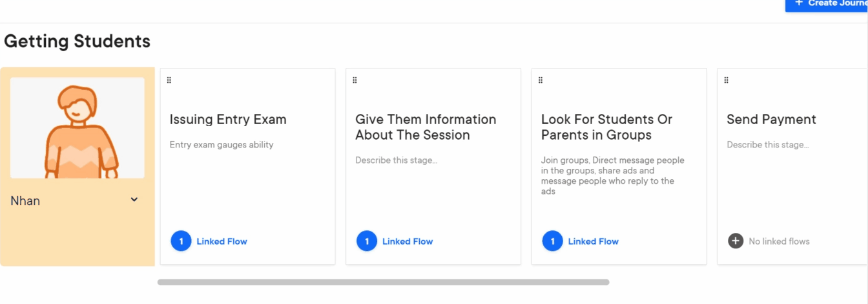This screenshot has width=868, height=304.
Task: Select the Issuing Entry Exam stage title
Action: click(x=228, y=120)
